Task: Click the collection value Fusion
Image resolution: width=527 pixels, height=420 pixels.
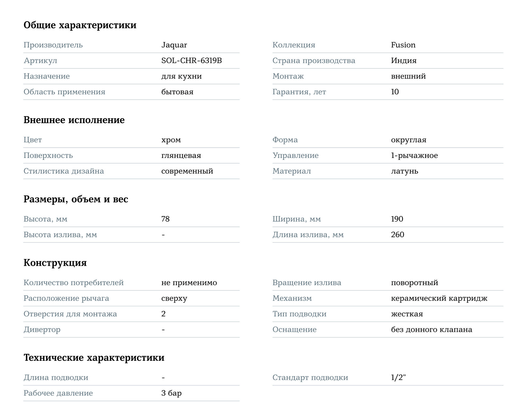Action: [403, 45]
